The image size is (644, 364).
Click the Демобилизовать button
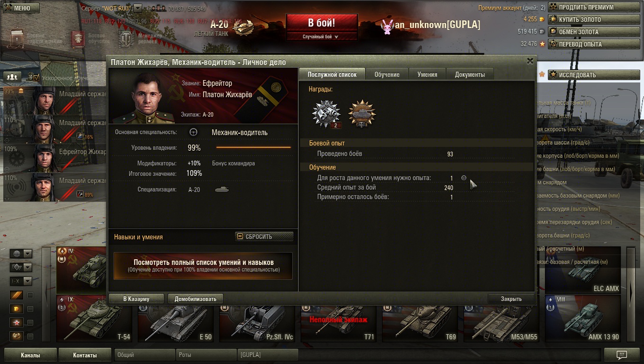click(x=195, y=299)
